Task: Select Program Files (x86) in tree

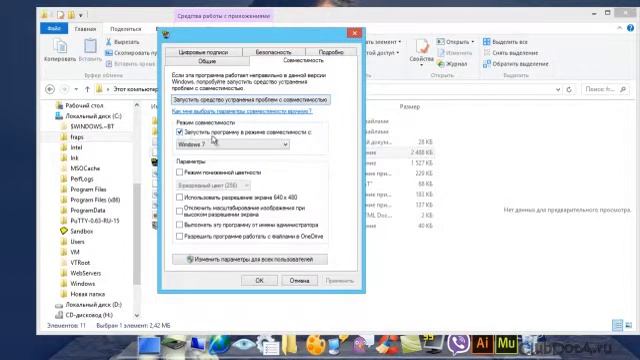Action: point(95,200)
